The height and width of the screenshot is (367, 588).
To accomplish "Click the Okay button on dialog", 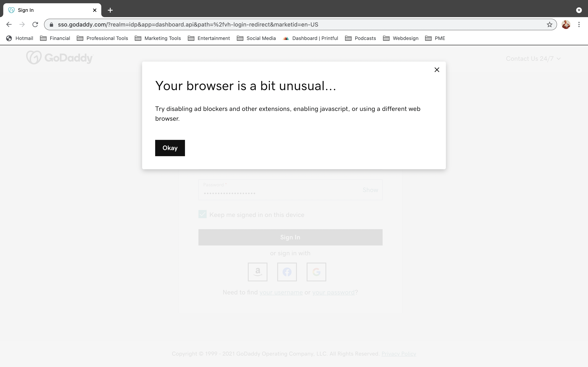I will click(170, 148).
